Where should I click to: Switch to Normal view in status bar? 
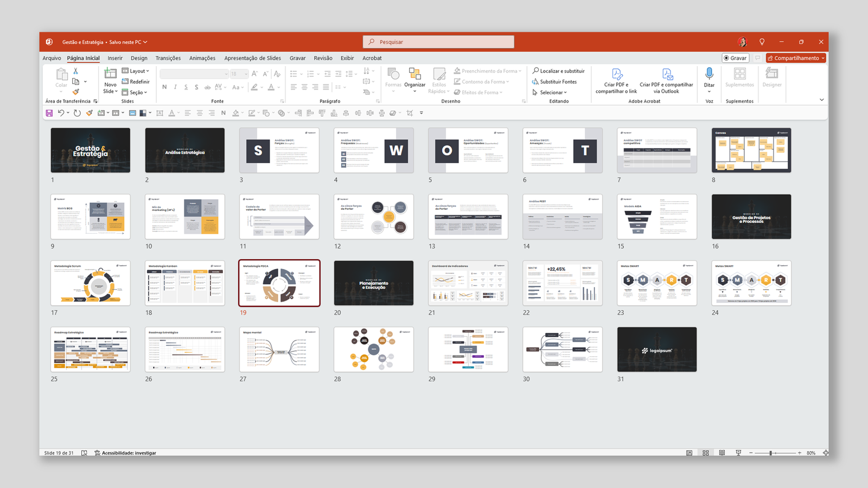[x=689, y=453]
